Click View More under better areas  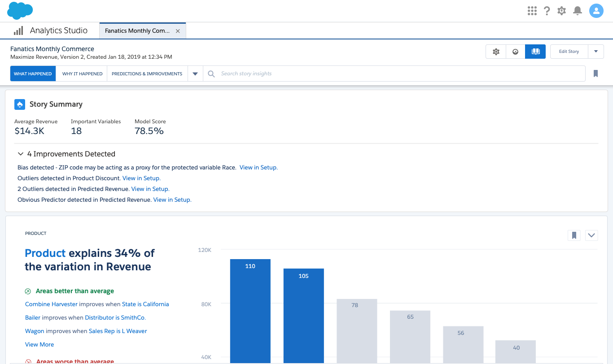coord(39,344)
